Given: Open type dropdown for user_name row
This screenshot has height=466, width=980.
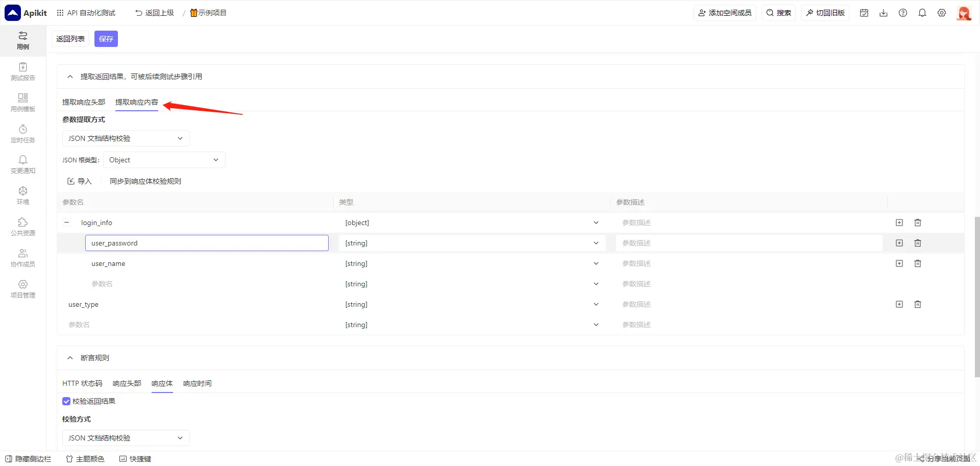Looking at the screenshot, I should pos(472,263).
